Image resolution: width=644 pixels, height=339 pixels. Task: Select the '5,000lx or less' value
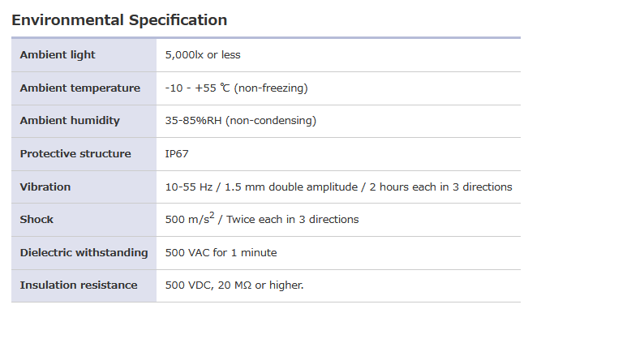[203, 55]
